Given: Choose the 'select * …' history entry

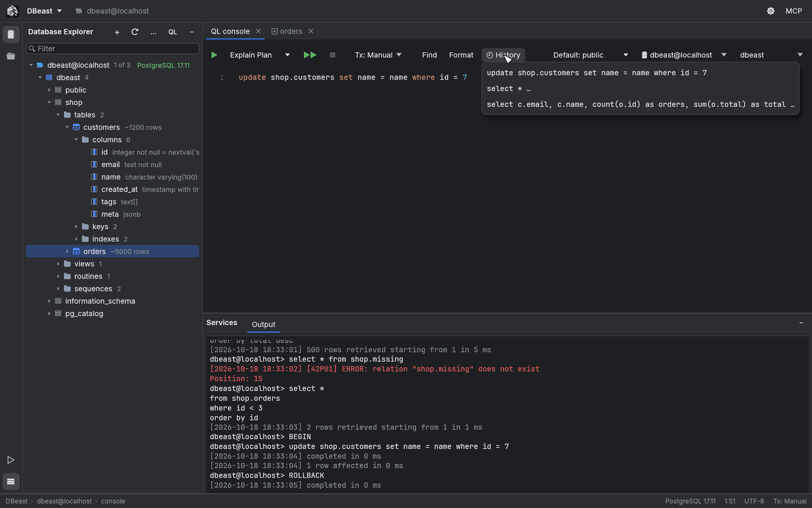Looking at the screenshot, I should [640, 88].
